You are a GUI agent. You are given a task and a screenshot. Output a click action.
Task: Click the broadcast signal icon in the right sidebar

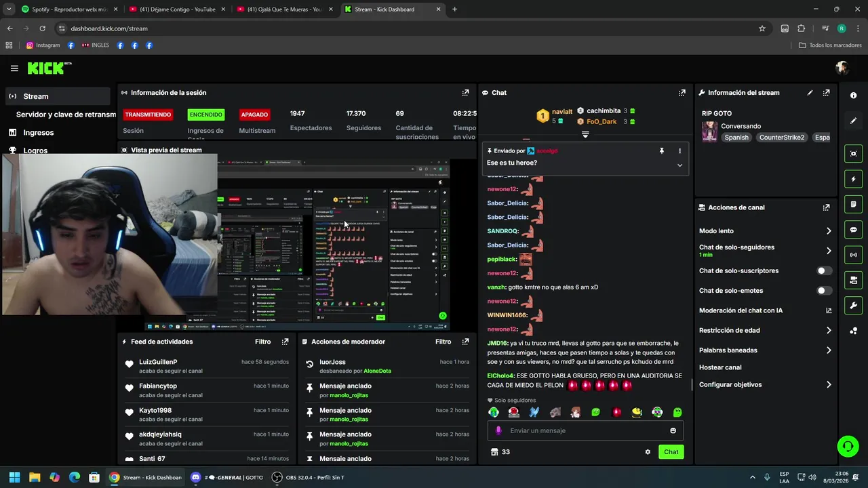coord(853,255)
